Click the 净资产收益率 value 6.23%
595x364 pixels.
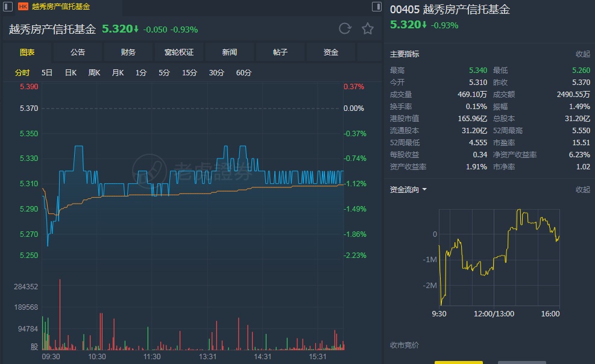[579, 155]
